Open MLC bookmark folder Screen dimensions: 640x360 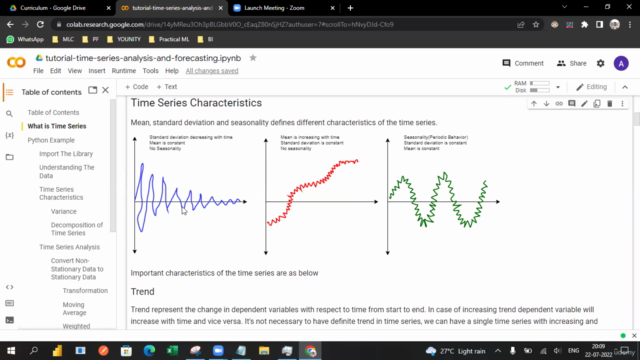[63, 39]
